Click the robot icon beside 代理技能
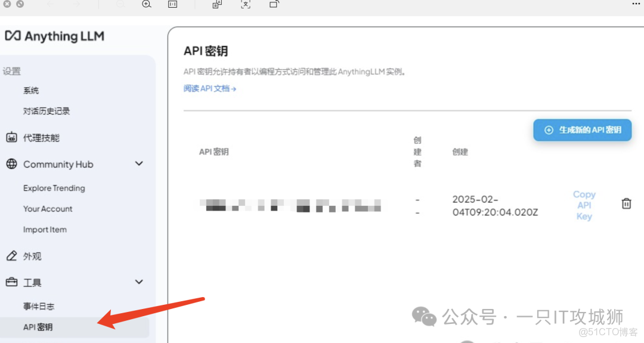644x343 pixels. [x=11, y=137]
